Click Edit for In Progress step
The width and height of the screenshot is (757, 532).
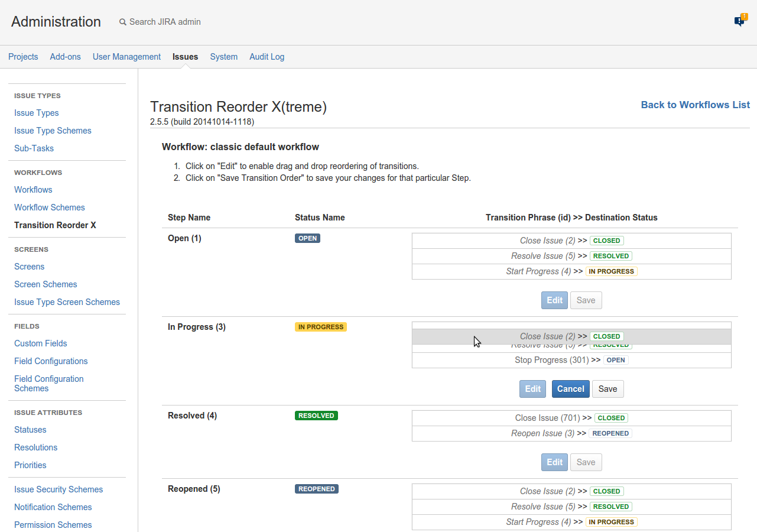point(533,389)
